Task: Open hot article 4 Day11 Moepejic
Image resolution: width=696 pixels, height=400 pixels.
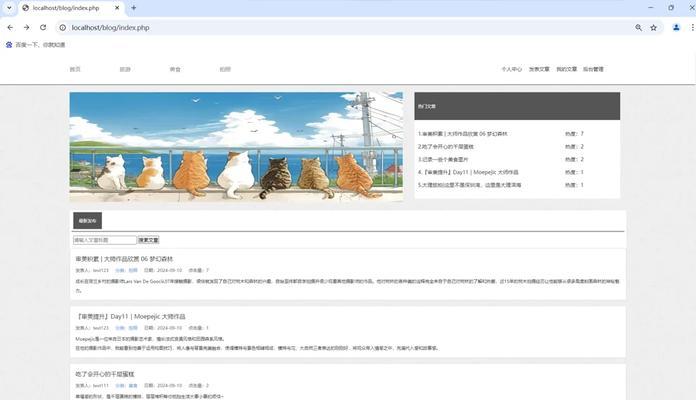Action: coord(468,172)
